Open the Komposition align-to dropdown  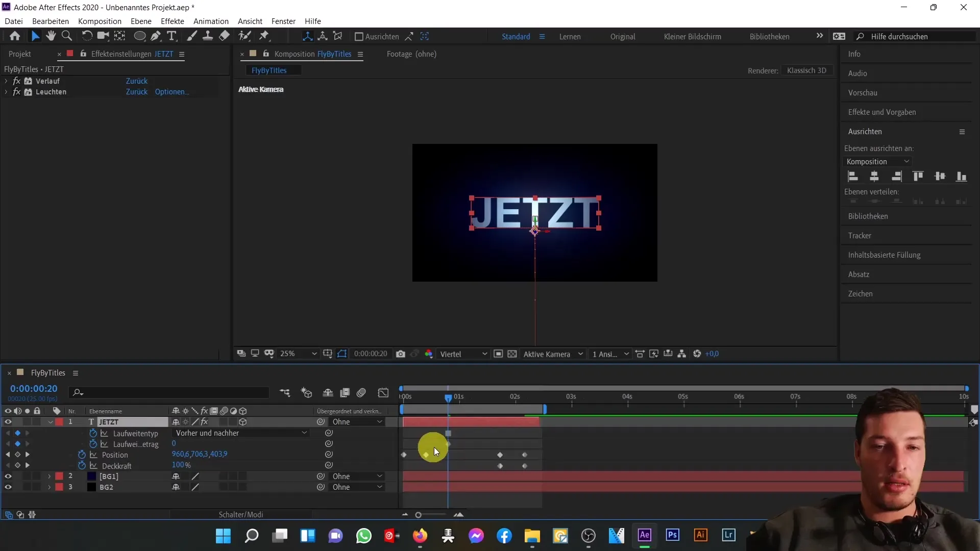878,162
